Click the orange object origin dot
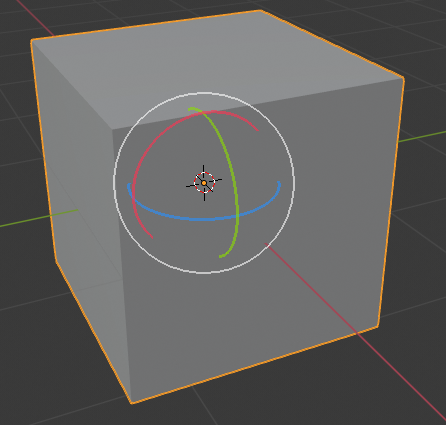Viewport: 446px width, 425px height. pos(204,183)
